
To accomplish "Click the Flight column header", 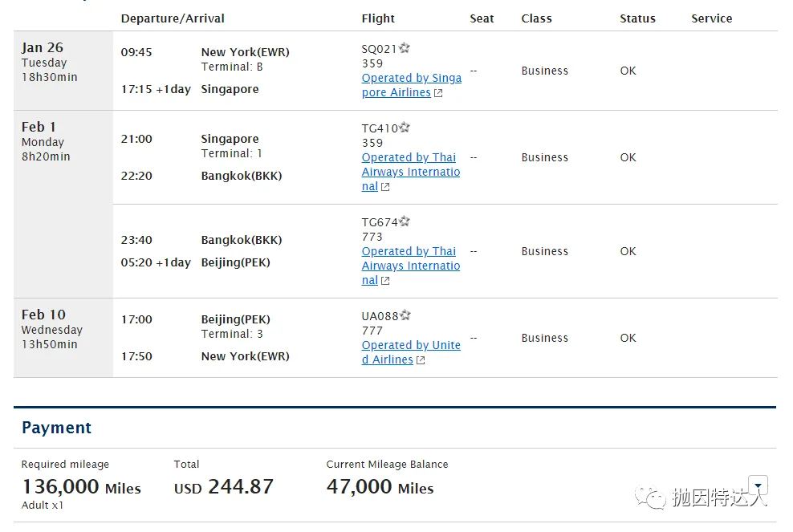I will click(x=378, y=18).
